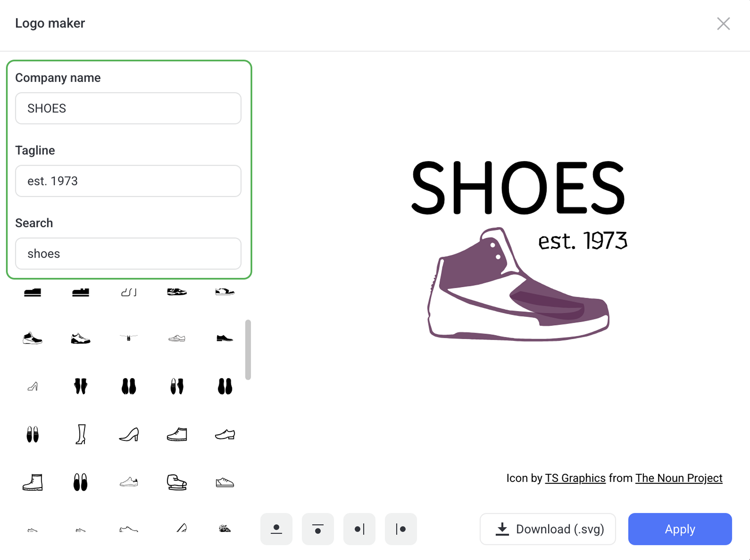The width and height of the screenshot is (750, 560).
Task: Download the logo as .svg
Action: [x=548, y=529]
